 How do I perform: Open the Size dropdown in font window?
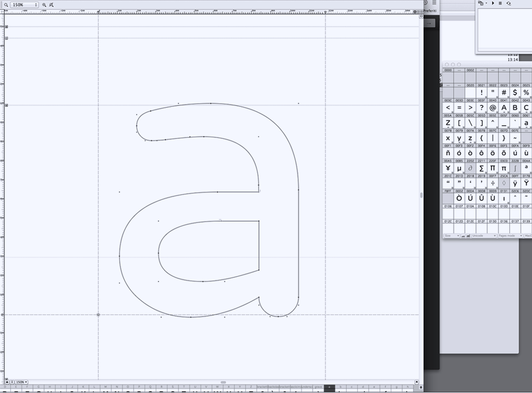[451, 236]
